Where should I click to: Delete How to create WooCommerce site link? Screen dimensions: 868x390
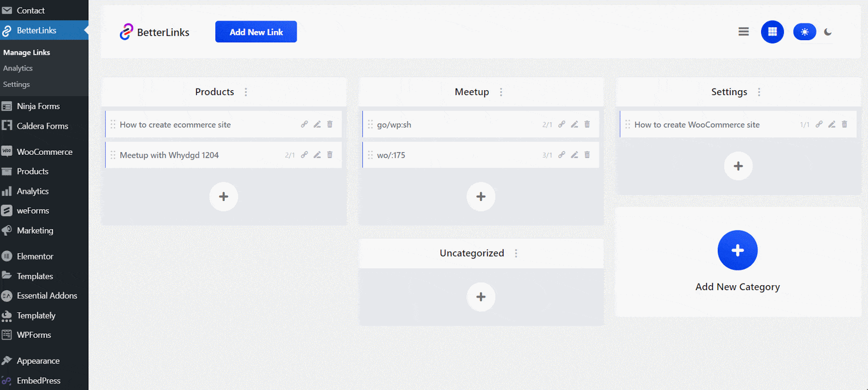(x=844, y=124)
